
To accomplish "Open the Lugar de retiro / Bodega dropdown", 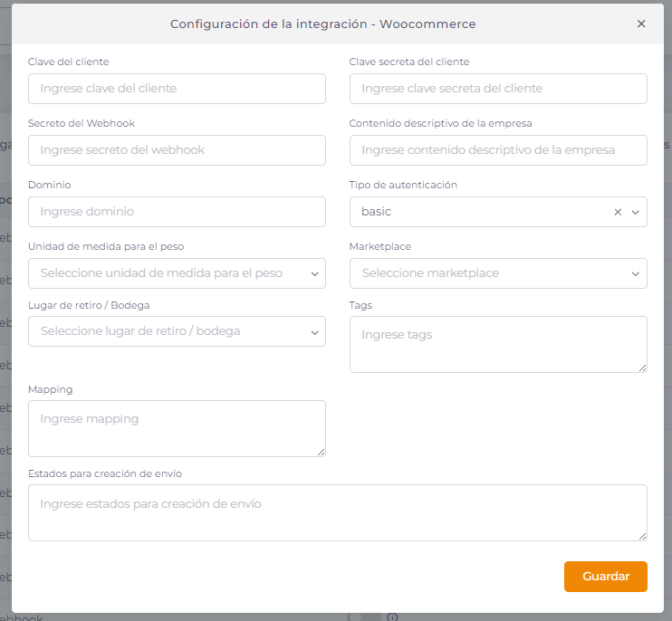I will coord(177,331).
